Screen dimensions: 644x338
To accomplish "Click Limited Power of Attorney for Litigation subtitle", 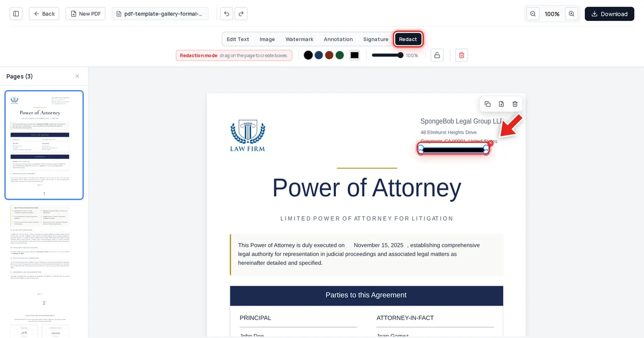I will (x=367, y=218).
